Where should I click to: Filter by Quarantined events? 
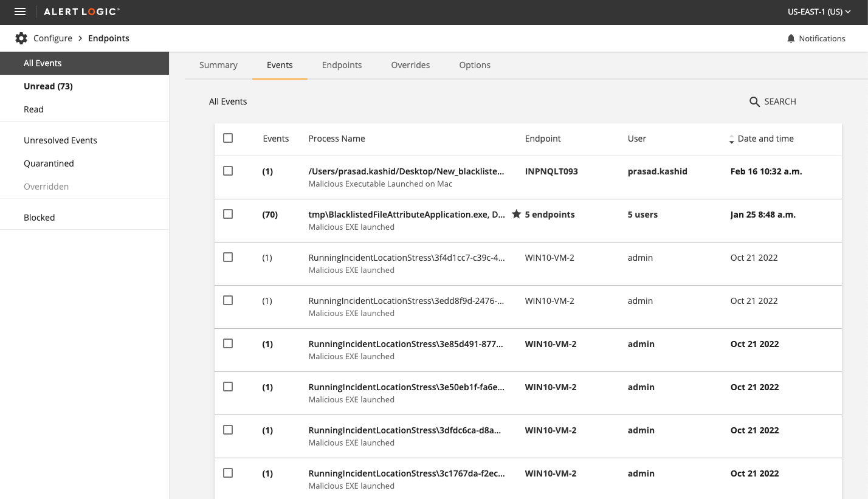click(x=49, y=163)
